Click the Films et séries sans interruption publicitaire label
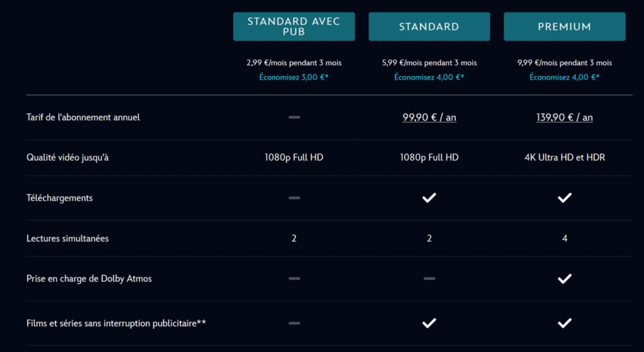Viewport: 644px width, 352px height. coord(116,324)
